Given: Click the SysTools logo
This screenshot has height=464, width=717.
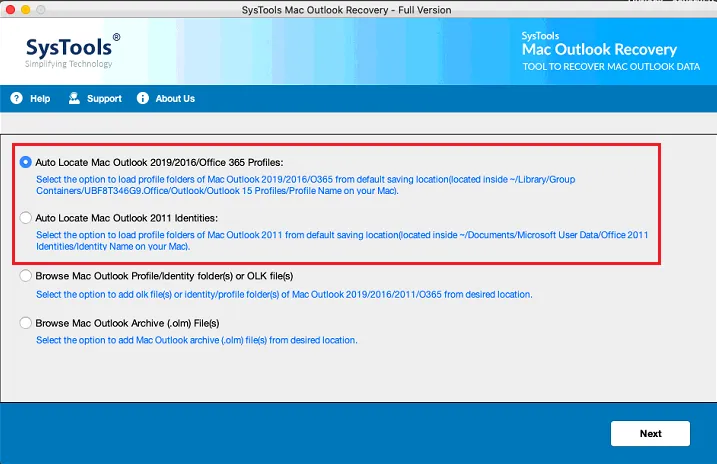Looking at the screenshot, I should 72,50.
